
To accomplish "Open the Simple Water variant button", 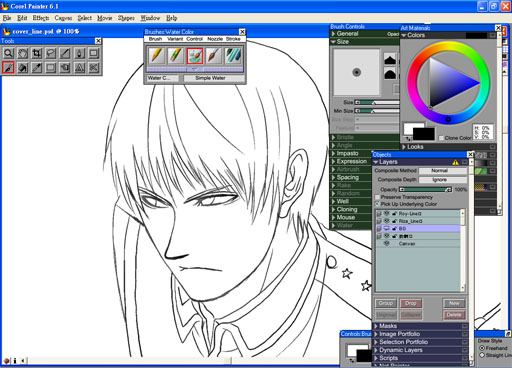I will (x=214, y=78).
